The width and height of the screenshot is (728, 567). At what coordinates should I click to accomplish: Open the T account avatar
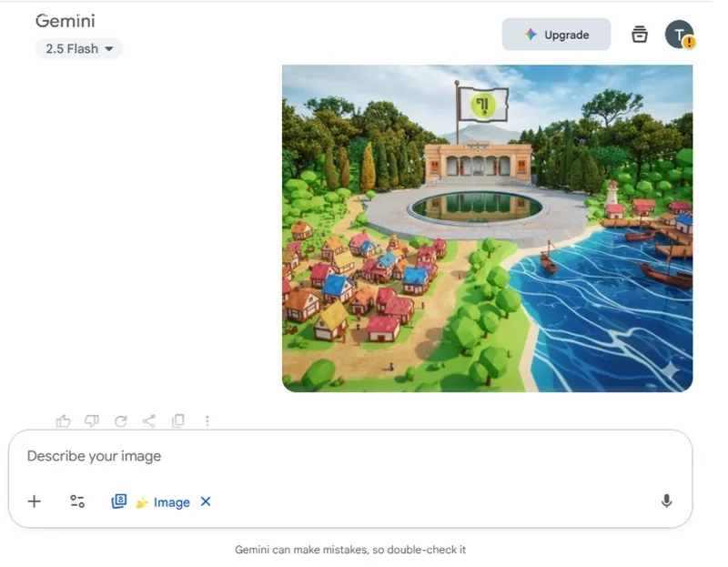[x=679, y=35]
